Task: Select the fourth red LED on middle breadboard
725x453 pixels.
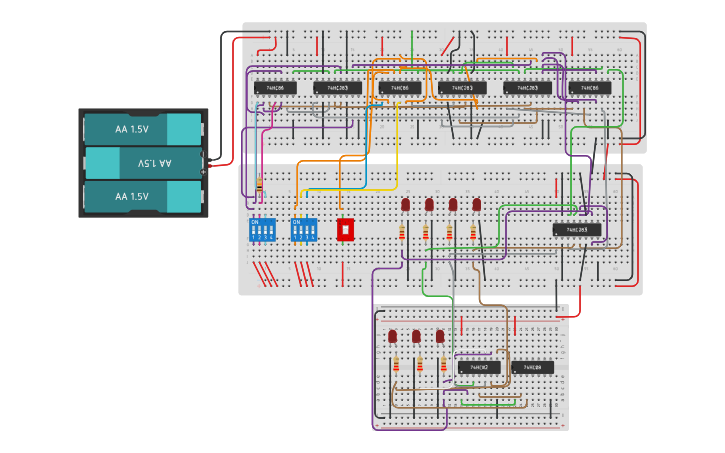Action: click(x=477, y=205)
